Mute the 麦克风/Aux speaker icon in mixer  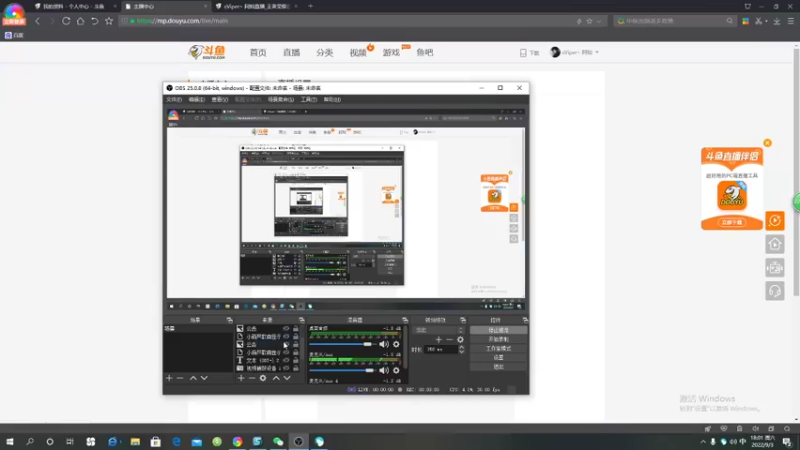point(384,370)
